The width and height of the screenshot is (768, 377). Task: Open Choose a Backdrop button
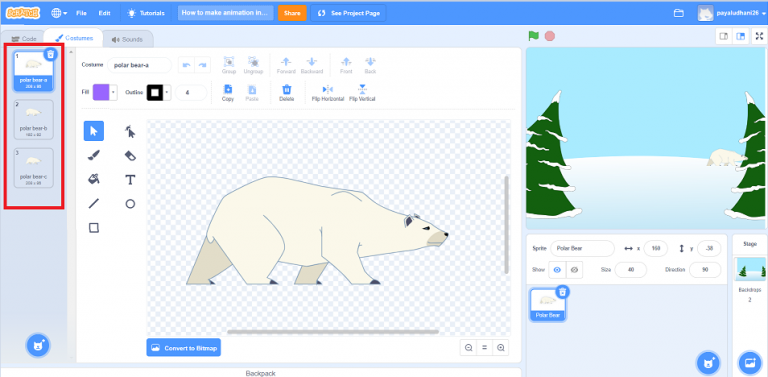click(750, 363)
